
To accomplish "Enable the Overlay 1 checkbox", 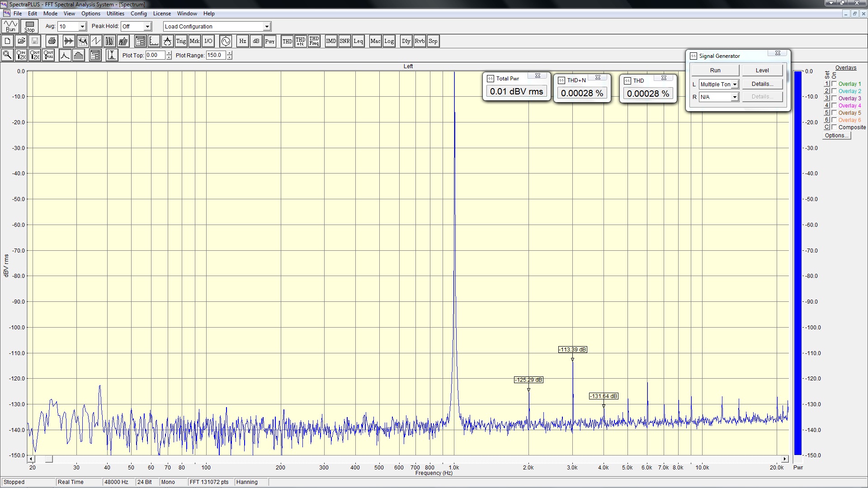I will point(834,84).
